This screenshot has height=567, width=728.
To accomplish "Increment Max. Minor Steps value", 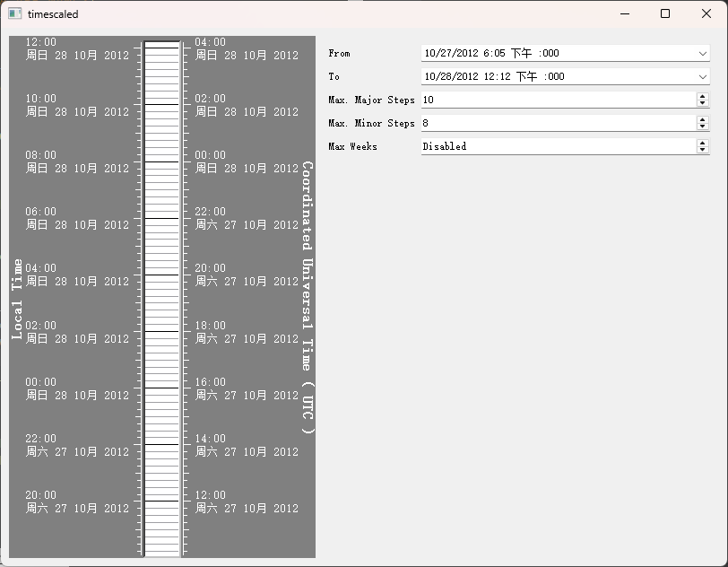I will (x=703, y=118).
